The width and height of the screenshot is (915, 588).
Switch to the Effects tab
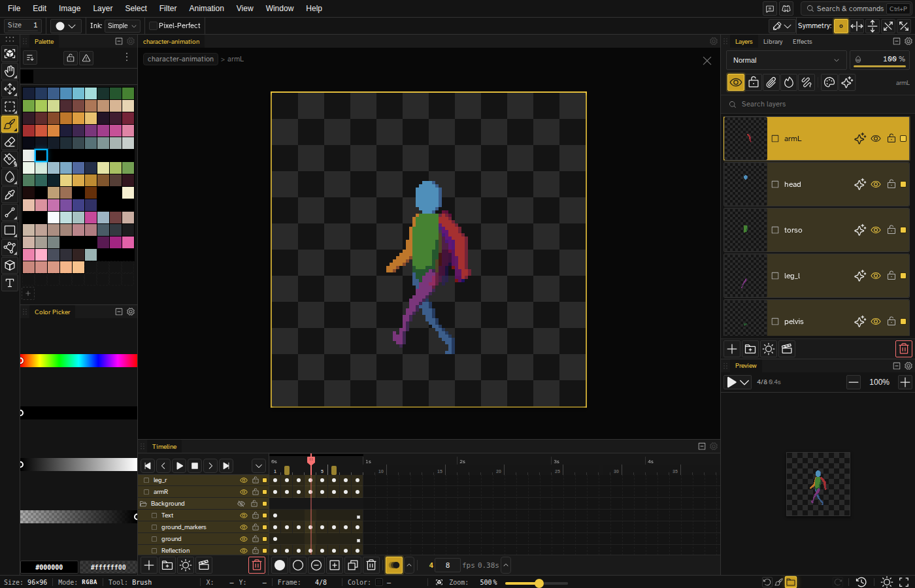tap(802, 42)
